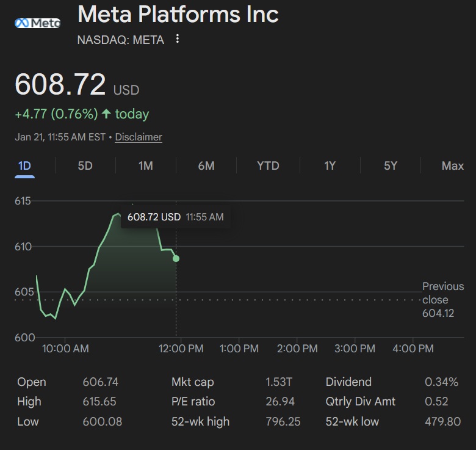476x450 pixels.
Task: Open the Disclaimer link
Action: (x=139, y=137)
